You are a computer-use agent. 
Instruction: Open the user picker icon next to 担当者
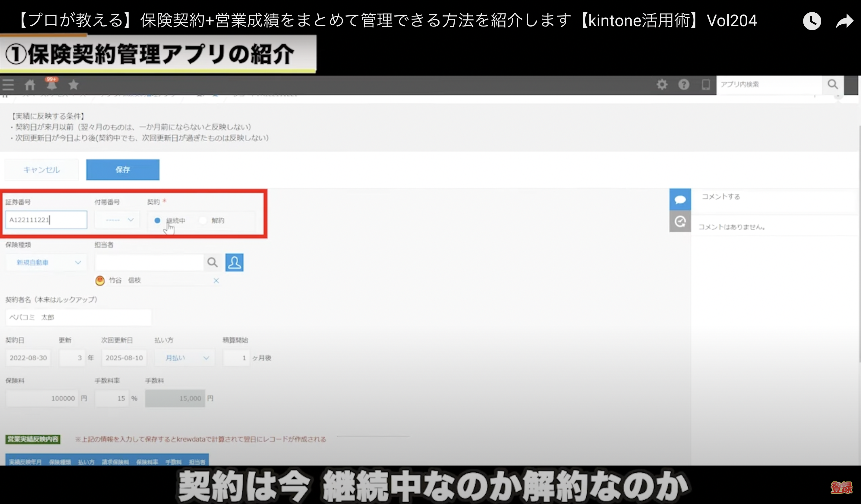[234, 263]
